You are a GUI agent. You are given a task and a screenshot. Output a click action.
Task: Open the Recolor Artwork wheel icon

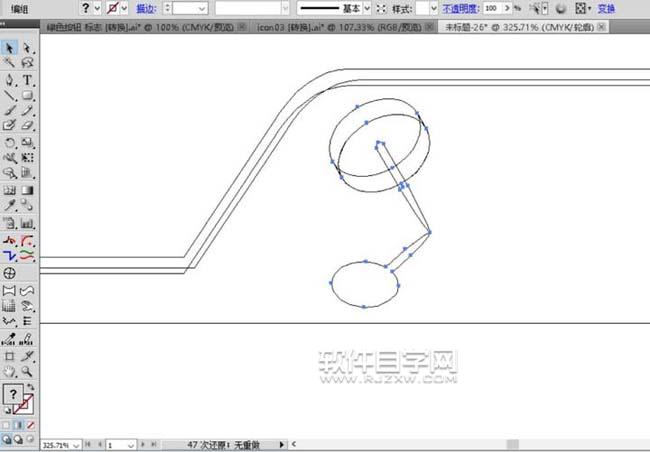tap(560, 8)
